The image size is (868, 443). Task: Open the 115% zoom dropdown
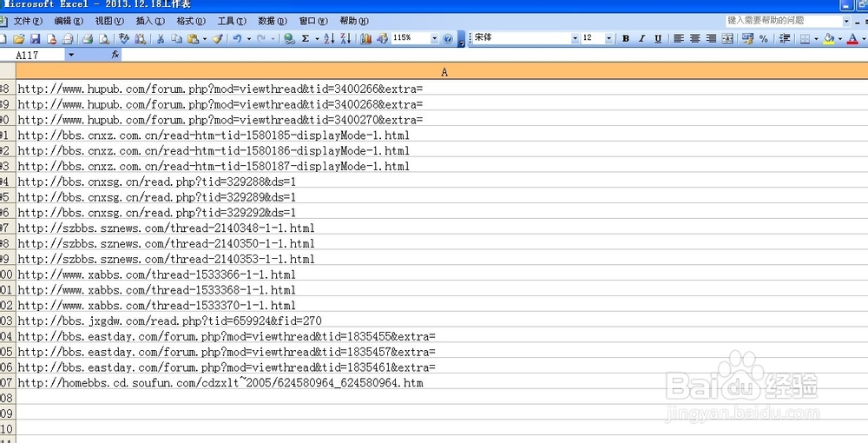(435, 39)
